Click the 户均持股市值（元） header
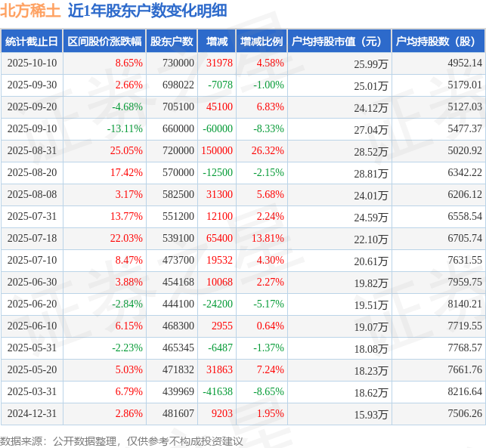 pyautogui.click(x=339, y=42)
